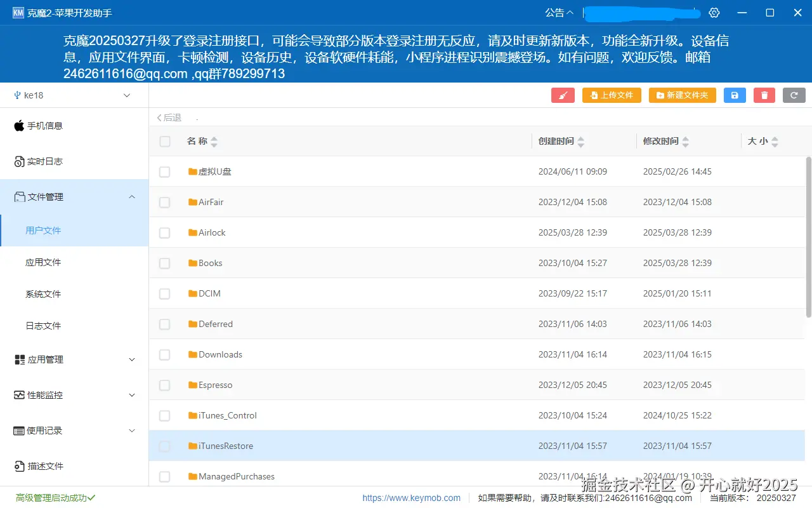Sort by 创建时间 column arrows
Image resolution: width=812 pixels, height=508 pixels.
(x=581, y=142)
